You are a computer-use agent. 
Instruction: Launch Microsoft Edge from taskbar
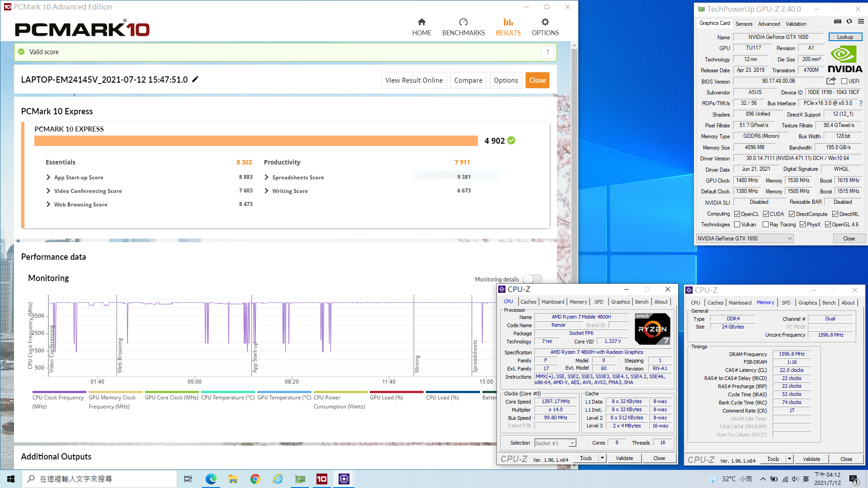pos(211,479)
